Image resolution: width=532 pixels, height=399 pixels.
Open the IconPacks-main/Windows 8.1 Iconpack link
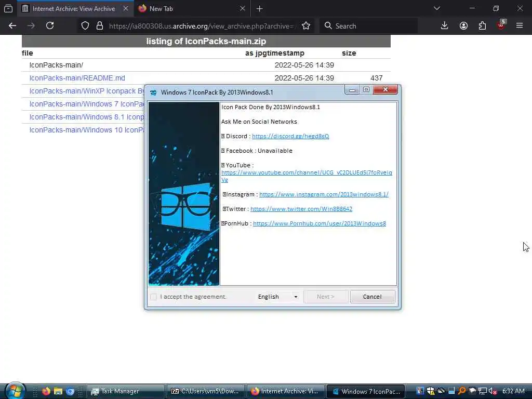tap(87, 117)
